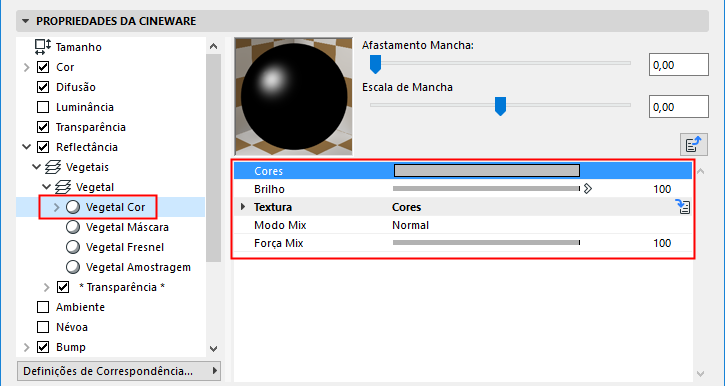Collapse the Reflectância tree item
The image size is (725, 386).
[26, 147]
